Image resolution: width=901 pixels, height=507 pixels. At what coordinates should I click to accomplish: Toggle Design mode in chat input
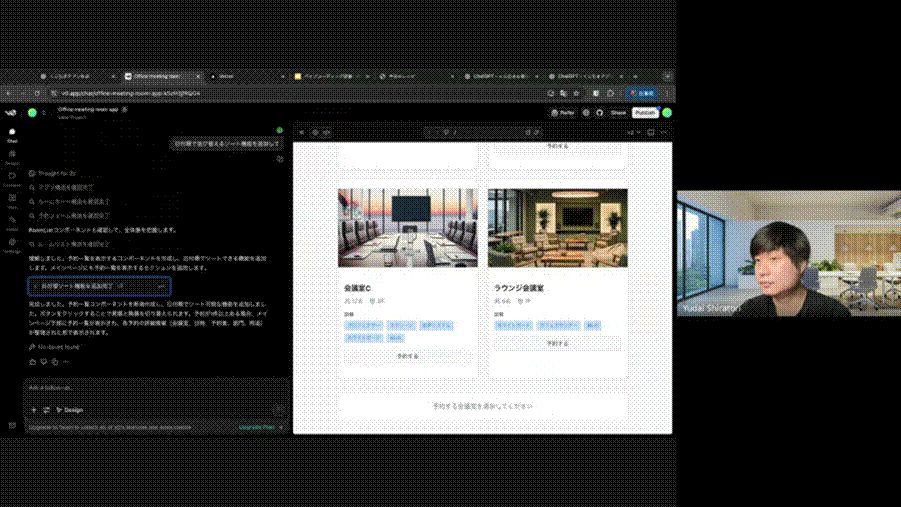(x=68, y=410)
